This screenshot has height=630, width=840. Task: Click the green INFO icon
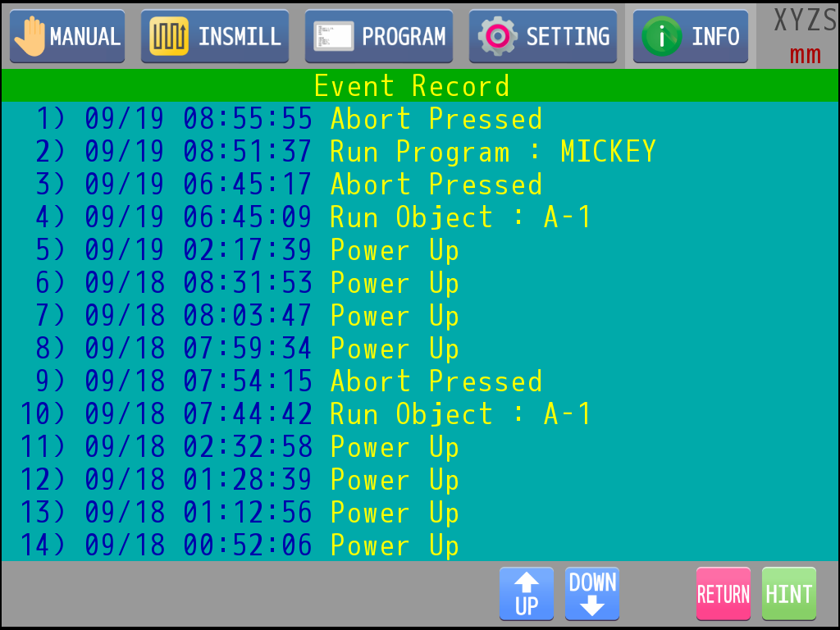click(x=661, y=37)
